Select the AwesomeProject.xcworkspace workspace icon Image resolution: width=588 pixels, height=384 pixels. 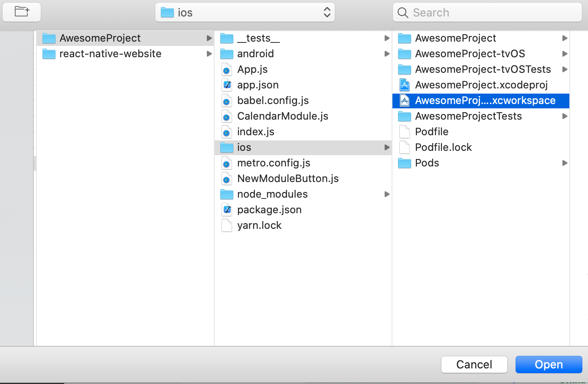405,100
